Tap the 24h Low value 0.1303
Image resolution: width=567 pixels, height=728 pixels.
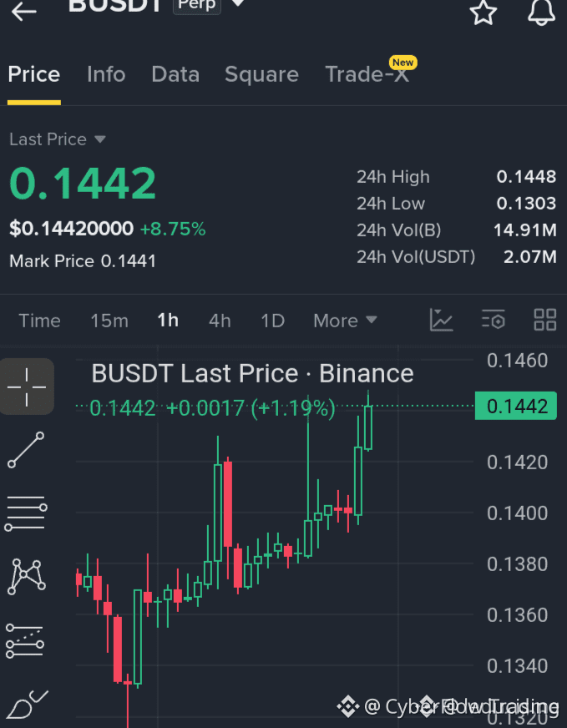tap(526, 204)
